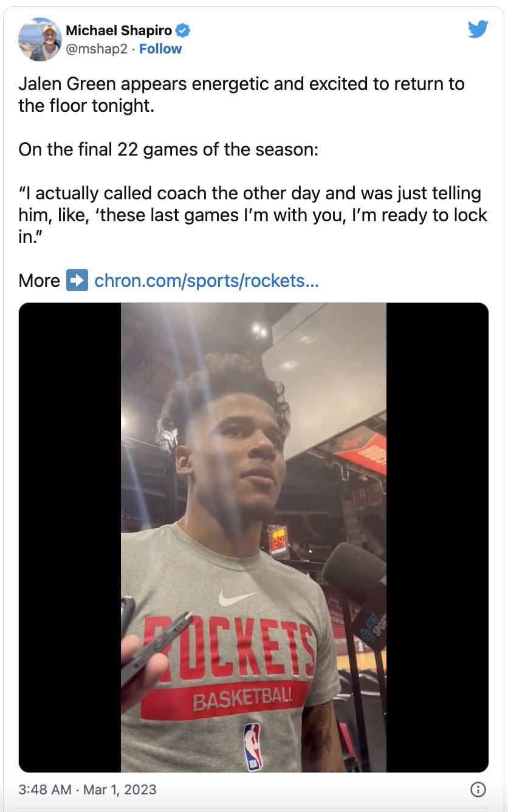The height and width of the screenshot is (812, 508).
Task: Play the Jalen Green interview video
Action: (253, 537)
